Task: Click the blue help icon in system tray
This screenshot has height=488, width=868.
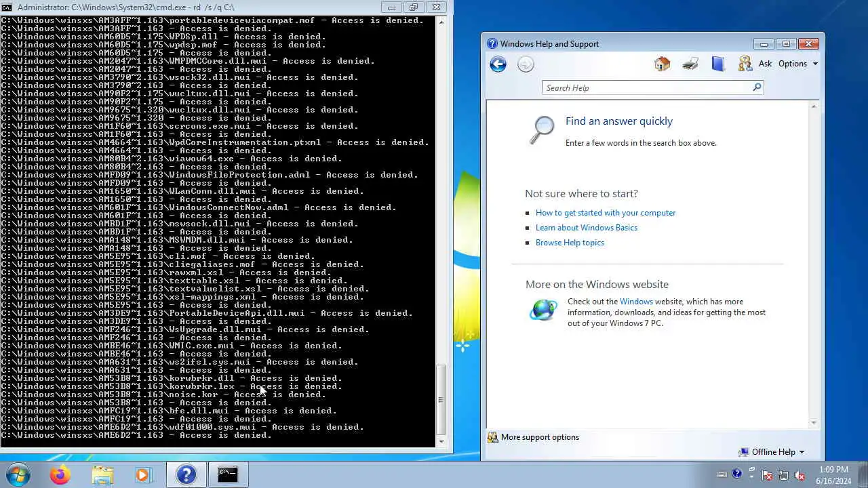Action: (x=737, y=474)
